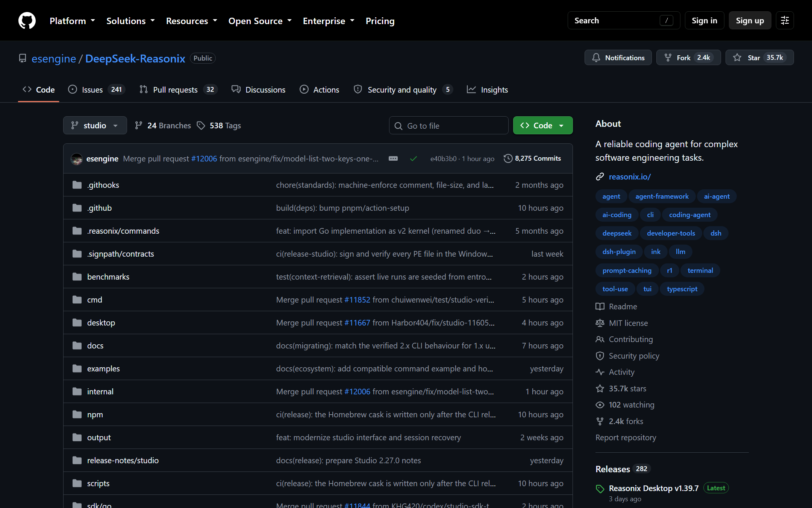
Task: Expand the Resources menu
Action: pyautogui.click(x=192, y=21)
